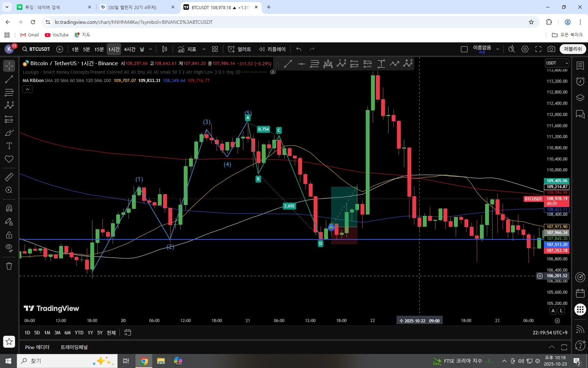This screenshot has width=588, height=368.
Task: Switch to 1분 timeframe
Action: tap(75, 49)
